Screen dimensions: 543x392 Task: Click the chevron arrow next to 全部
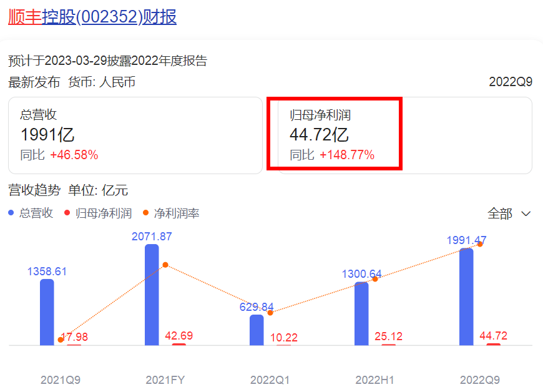point(526,213)
